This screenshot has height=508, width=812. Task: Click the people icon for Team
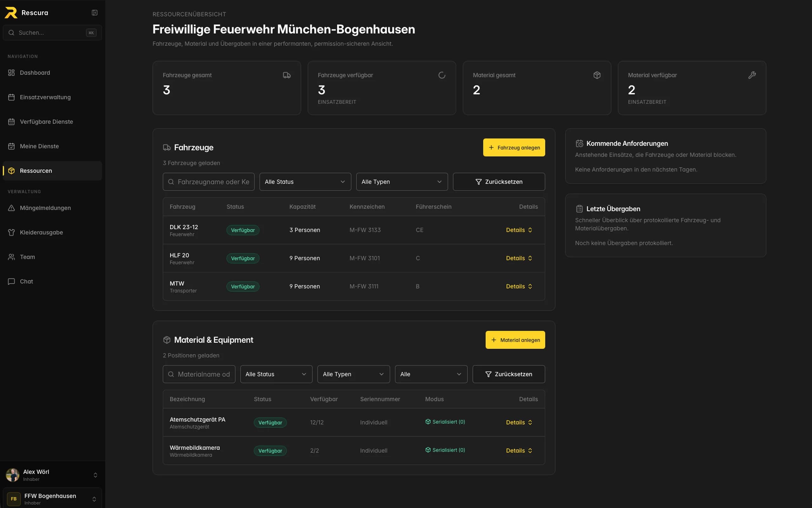[11, 257]
